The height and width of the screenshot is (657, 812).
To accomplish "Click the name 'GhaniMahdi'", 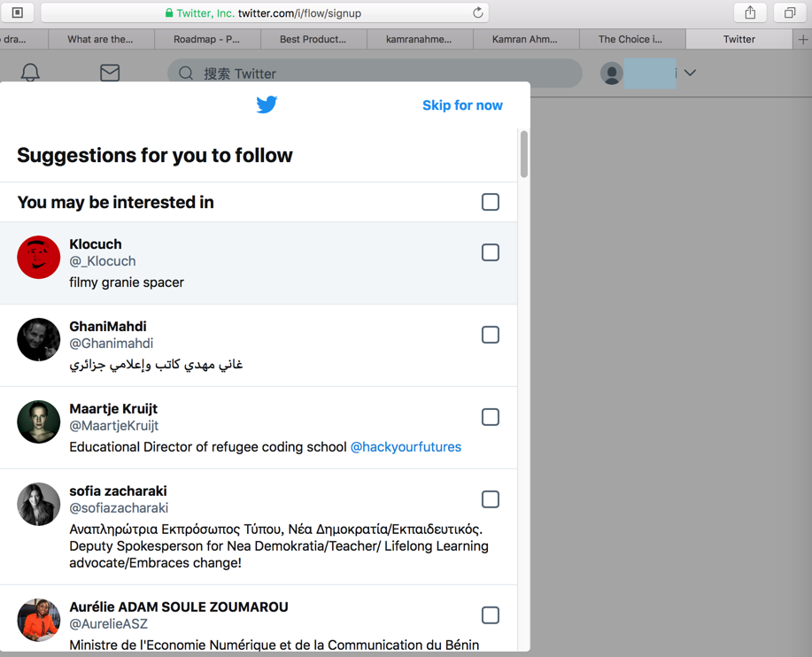I will click(x=108, y=326).
